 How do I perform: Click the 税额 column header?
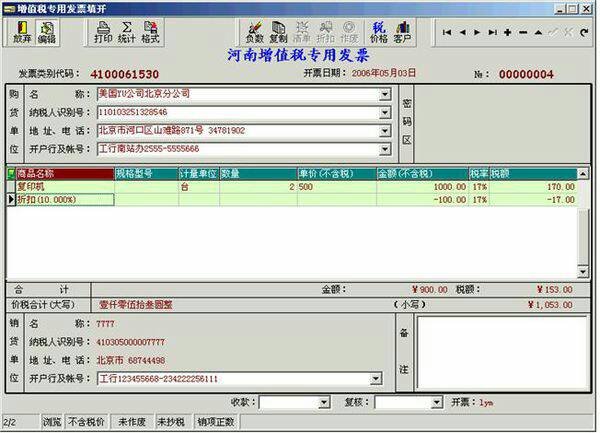pyautogui.click(x=533, y=174)
